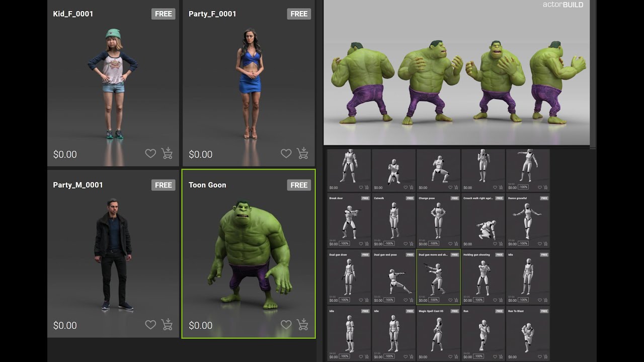The width and height of the screenshot is (644, 362).
Task: Add Toon Goon to the cart
Action: point(302,324)
